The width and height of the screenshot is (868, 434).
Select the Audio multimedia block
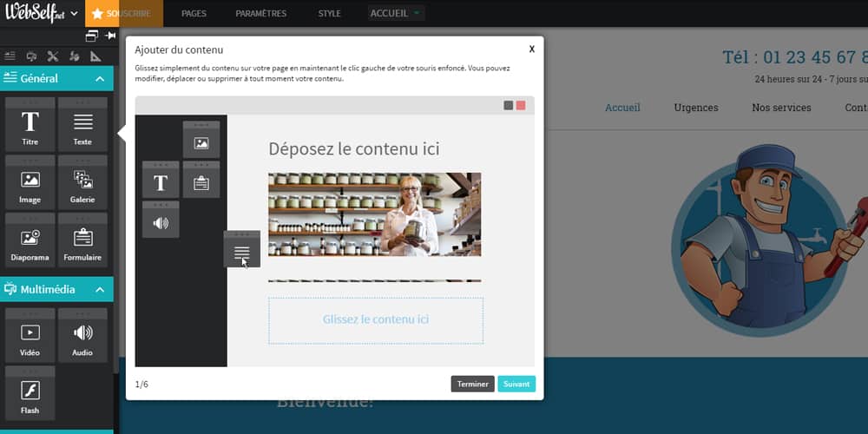[x=82, y=335]
